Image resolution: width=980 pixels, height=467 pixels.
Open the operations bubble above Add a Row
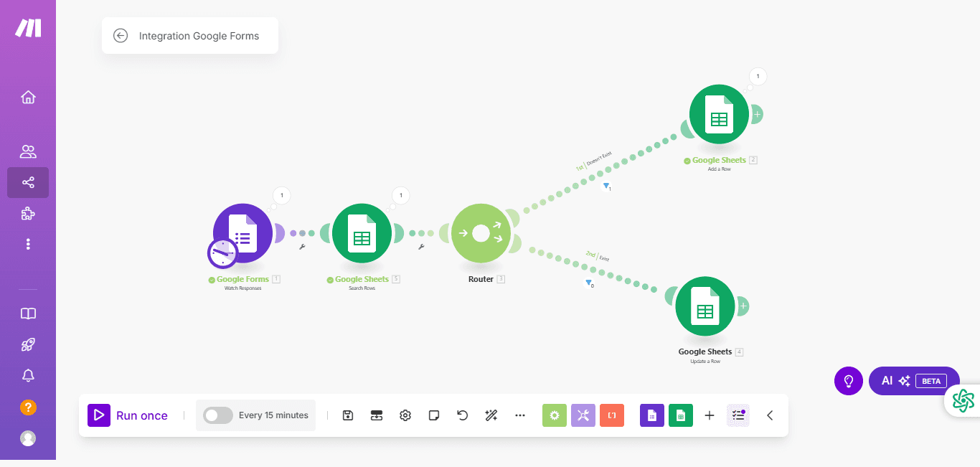758,76
